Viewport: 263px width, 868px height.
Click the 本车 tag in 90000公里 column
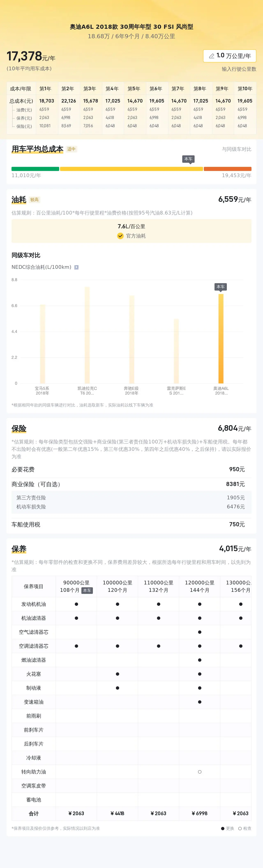[x=87, y=590]
